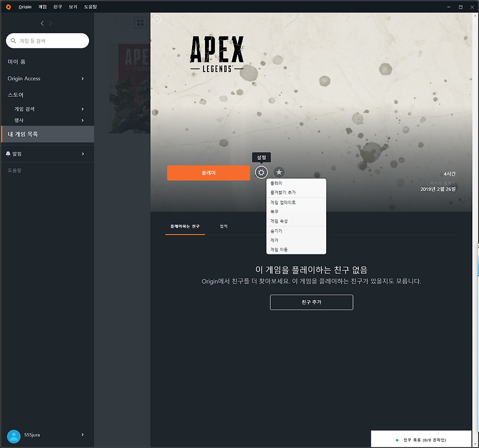The height and width of the screenshot is (448, 479).
Task: Click the gear settings icon
Action: pyautogui.click(x=261, y=172)
